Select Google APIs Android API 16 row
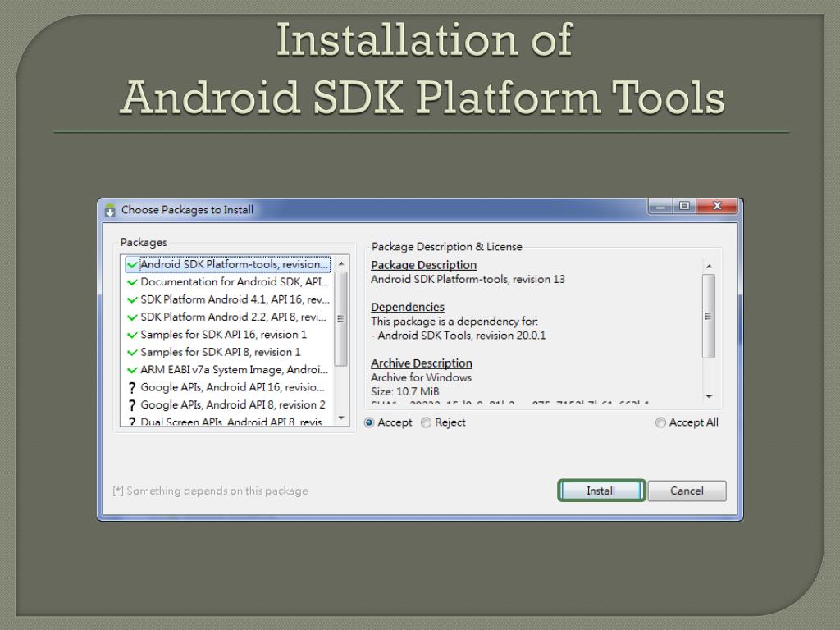 coord(228,387)
